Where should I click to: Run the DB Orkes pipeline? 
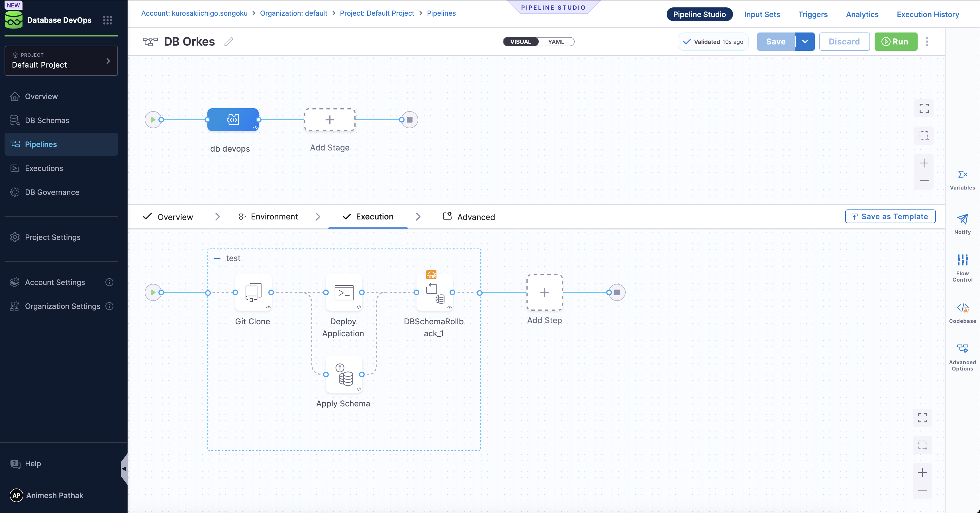[896, 42]
